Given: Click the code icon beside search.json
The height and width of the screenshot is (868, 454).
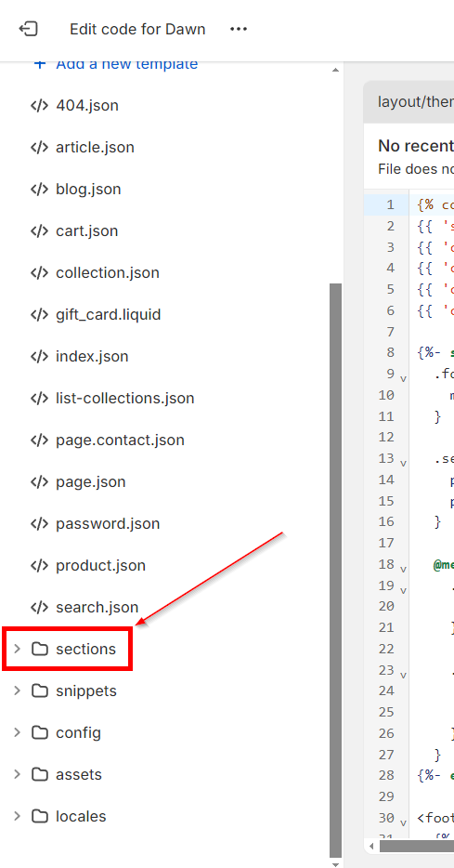Looking at the screenshot, I should [39, 607].
